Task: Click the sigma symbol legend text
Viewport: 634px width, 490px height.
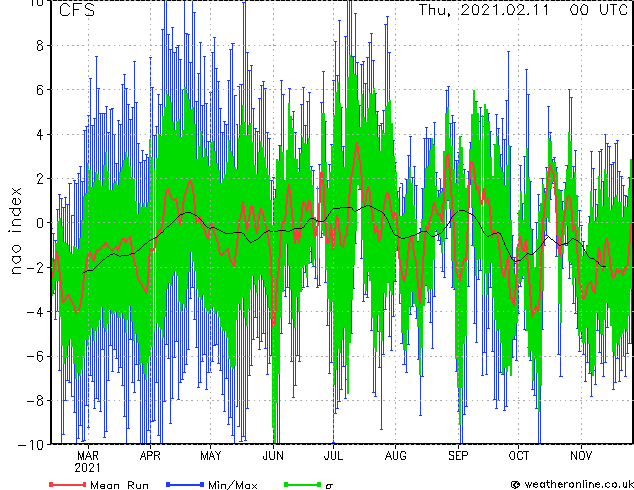Action: 329,486
